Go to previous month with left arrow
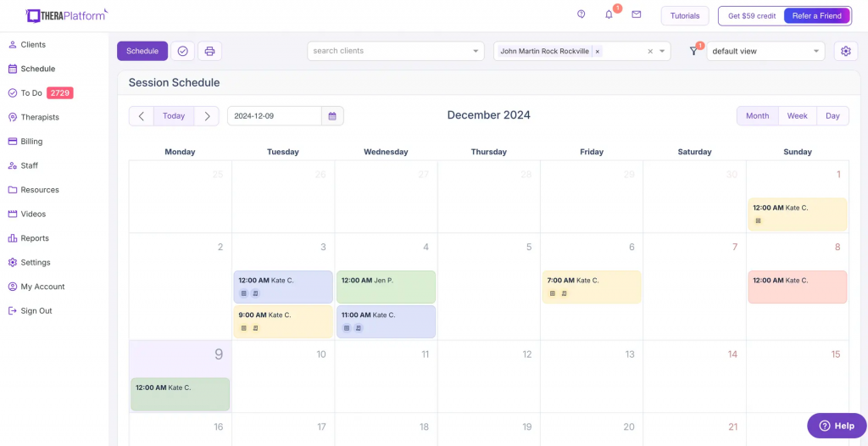868x446 pixels. pyautogui.click(x=142, y=116)
